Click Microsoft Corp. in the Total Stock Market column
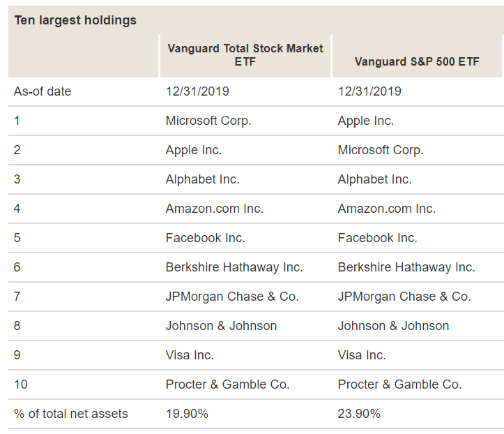Screen dimensions: 504x434 point(208,121)
